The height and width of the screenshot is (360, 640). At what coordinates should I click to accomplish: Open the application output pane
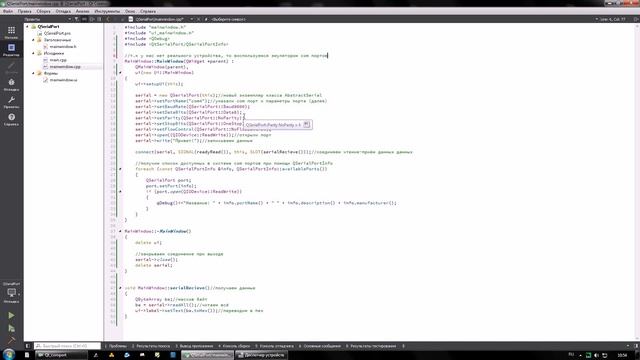click(194, 346)
